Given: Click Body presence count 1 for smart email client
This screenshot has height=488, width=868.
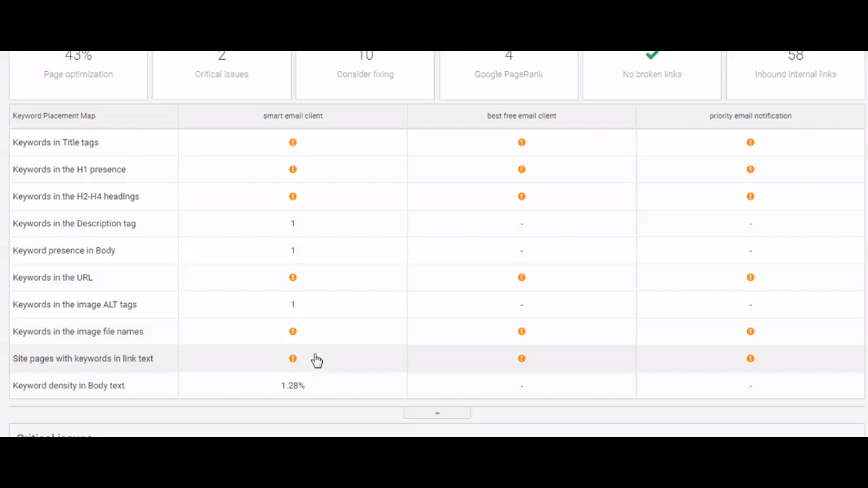Looking at the screenshot, I should point(293,250).
